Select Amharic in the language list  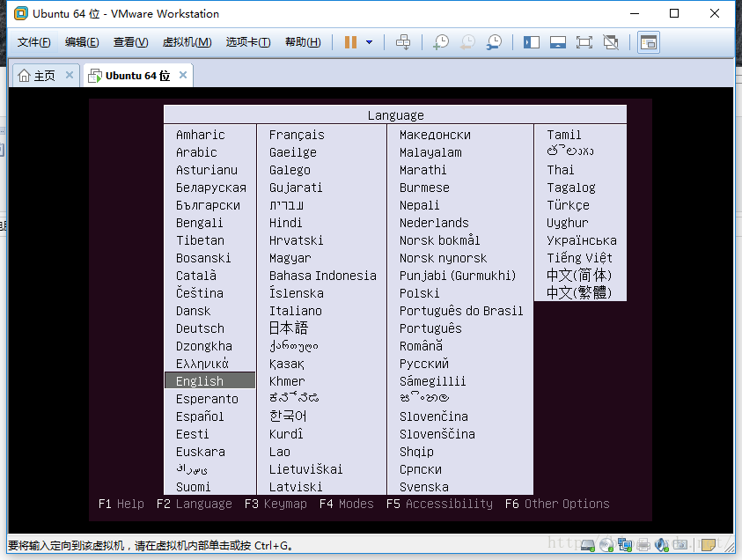[x=200, y=135]
